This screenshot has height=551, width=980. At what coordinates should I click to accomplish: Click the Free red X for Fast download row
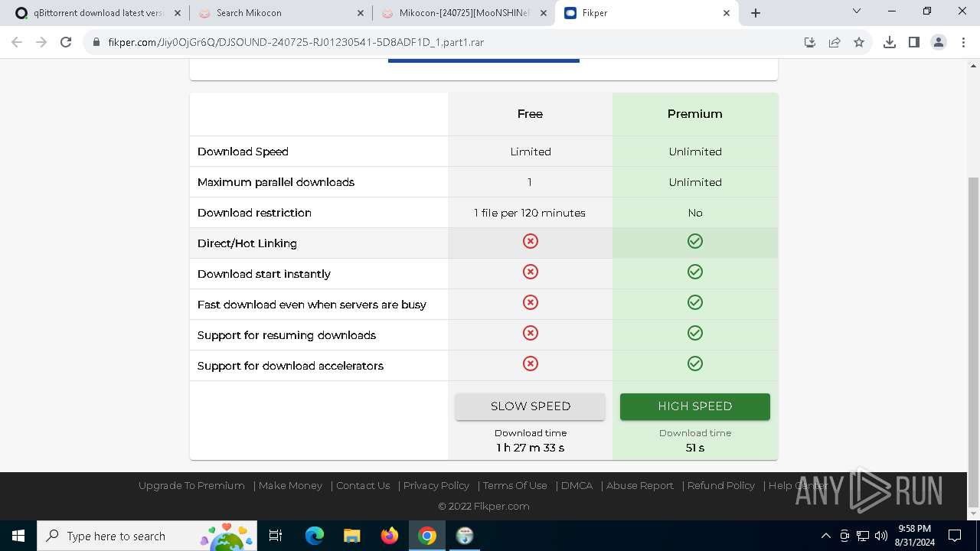click(530, 302)
